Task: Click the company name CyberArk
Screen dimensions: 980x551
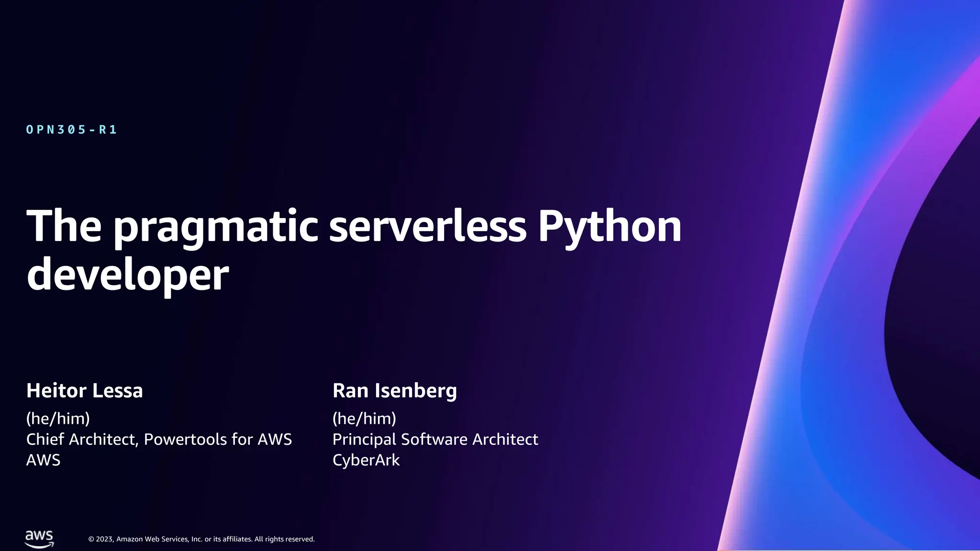Action: (x=366, y=460)
